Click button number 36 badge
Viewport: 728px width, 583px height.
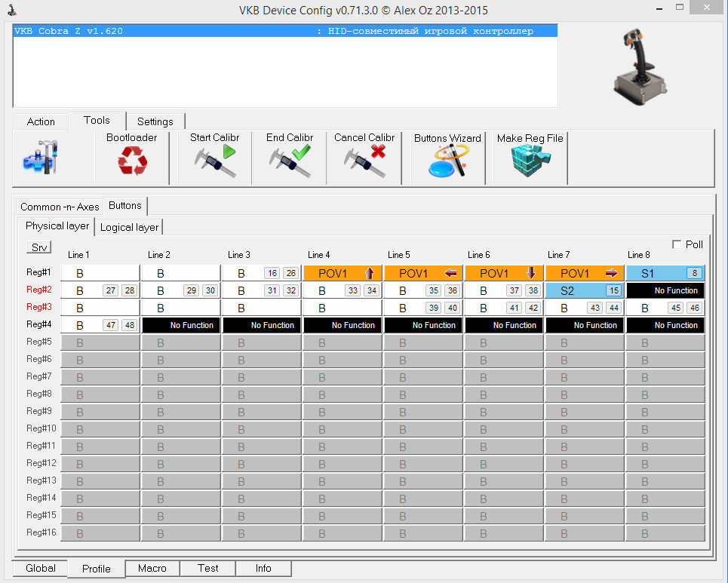pos(453,290)
